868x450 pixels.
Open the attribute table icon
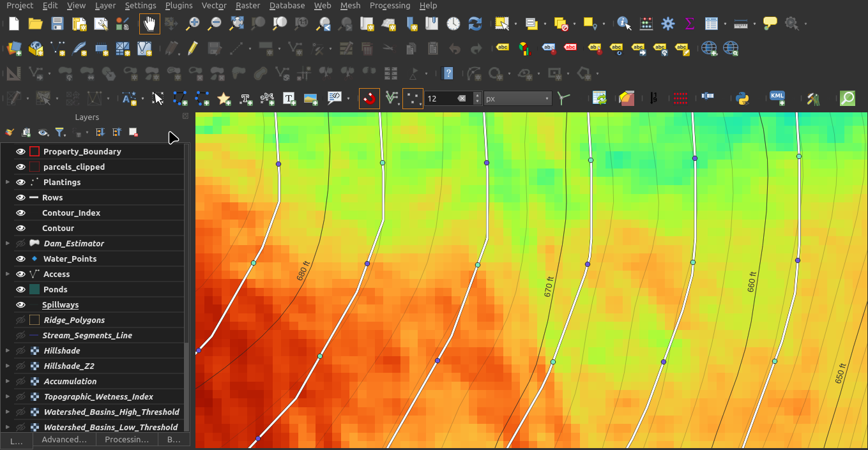tap(712, 24)
